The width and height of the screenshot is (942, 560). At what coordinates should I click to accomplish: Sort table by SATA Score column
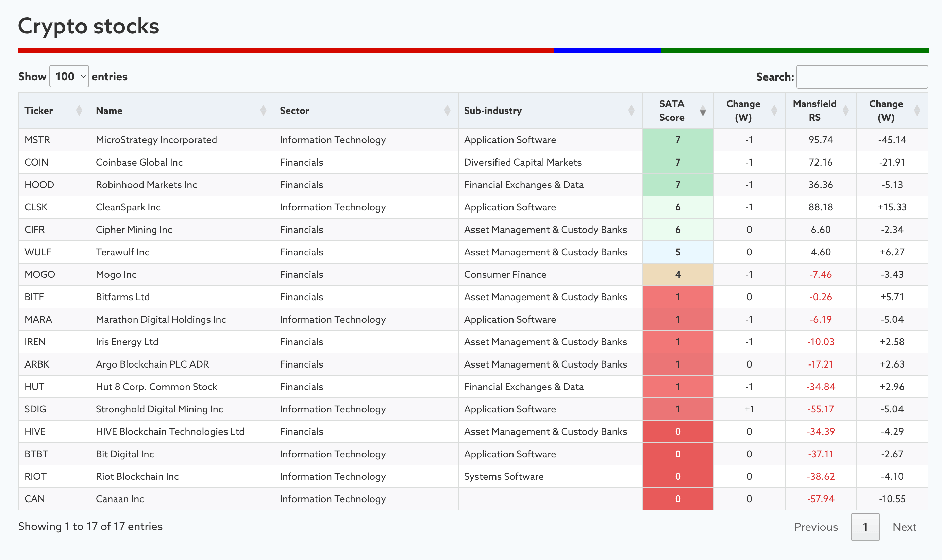coord(678,111)
